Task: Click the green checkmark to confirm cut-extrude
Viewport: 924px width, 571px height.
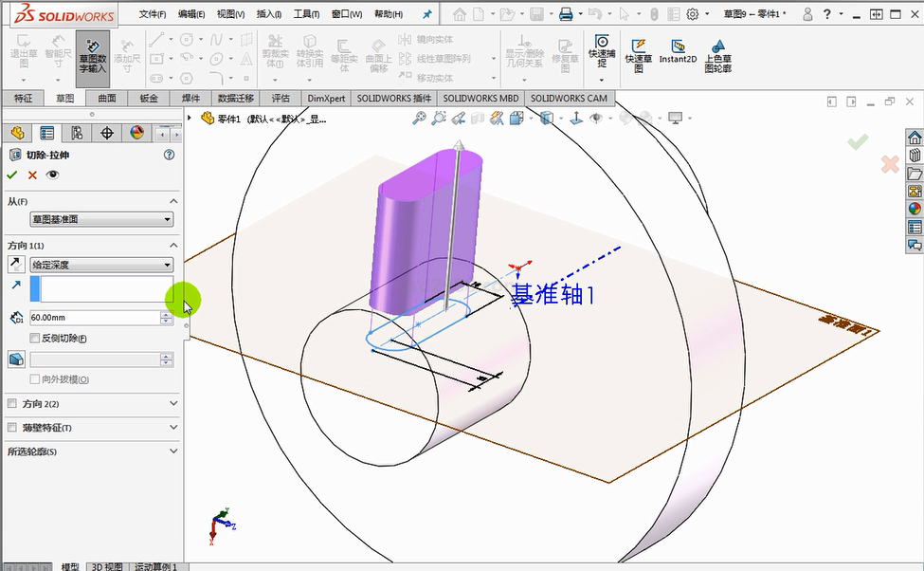Action: point(12,175)
